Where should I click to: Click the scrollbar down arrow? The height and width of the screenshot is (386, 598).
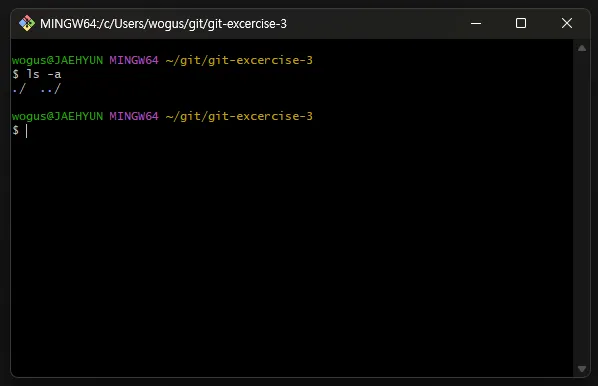(x=582, y=369)
